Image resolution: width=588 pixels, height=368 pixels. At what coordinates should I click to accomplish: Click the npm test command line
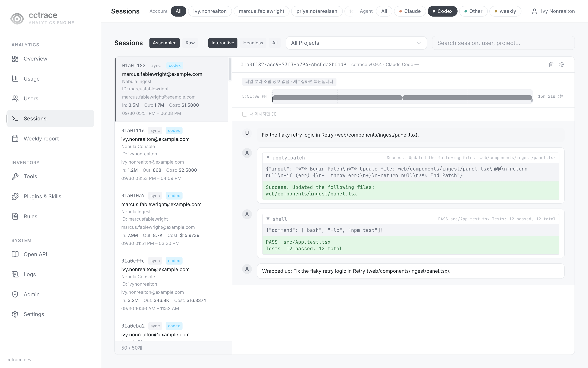411,230
